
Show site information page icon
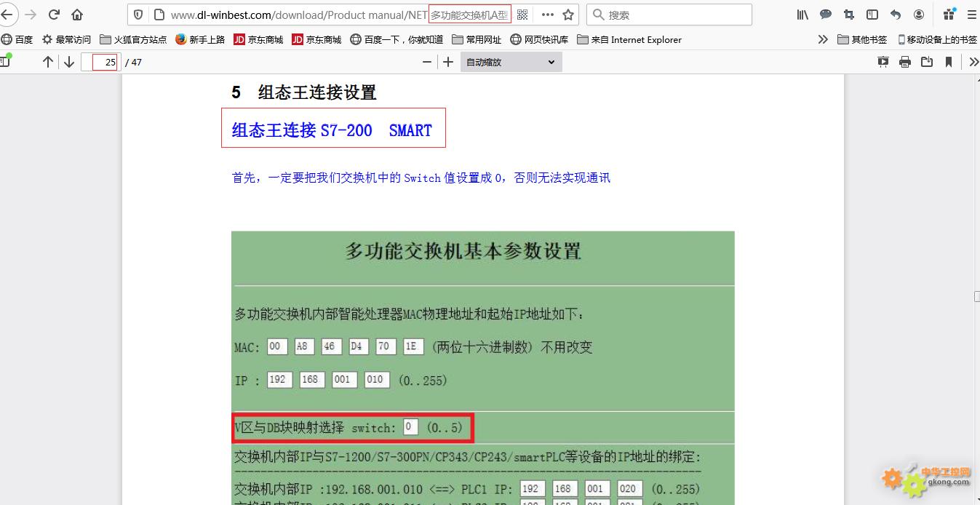click(x=158, y=15)
